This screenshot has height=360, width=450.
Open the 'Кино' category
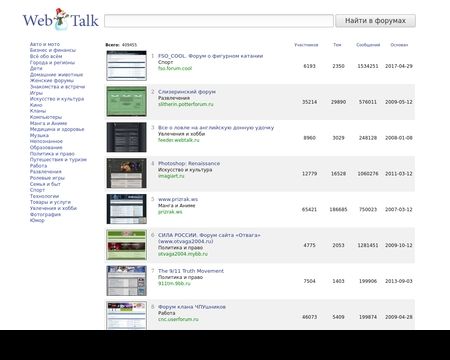pyautogui.click(x=36, y=105)
